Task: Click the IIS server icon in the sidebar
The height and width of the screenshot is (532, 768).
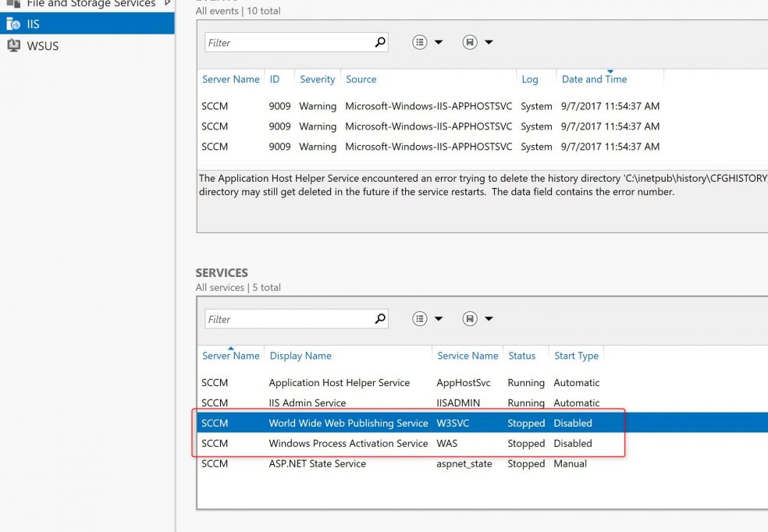Action: pyautogui.click(x=12, y=23)
